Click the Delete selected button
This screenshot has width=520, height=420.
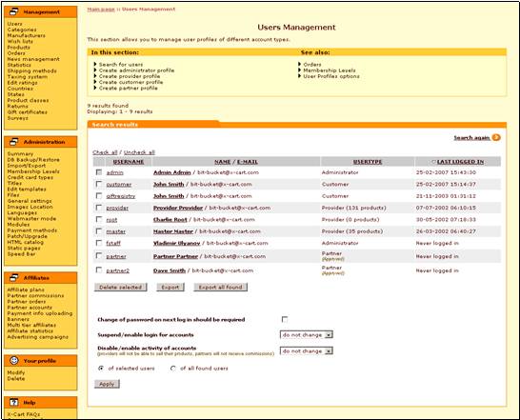[x=121, y=288]
